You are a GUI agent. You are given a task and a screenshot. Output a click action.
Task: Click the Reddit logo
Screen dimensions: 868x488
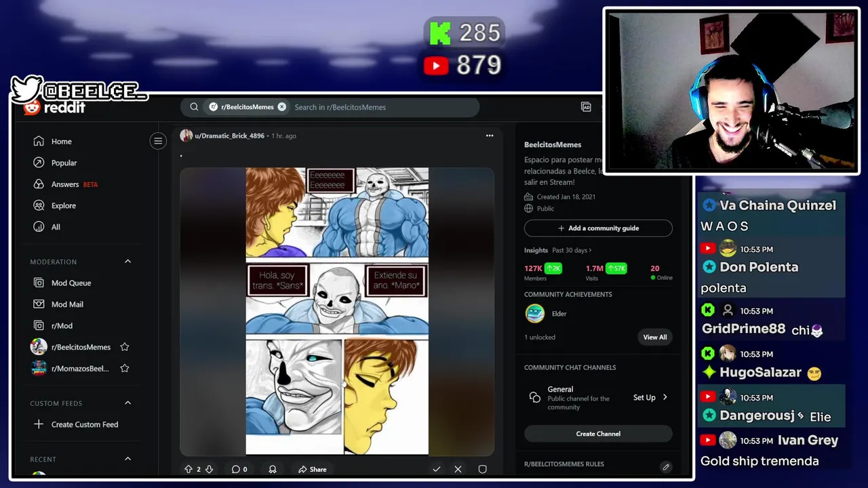55,108
